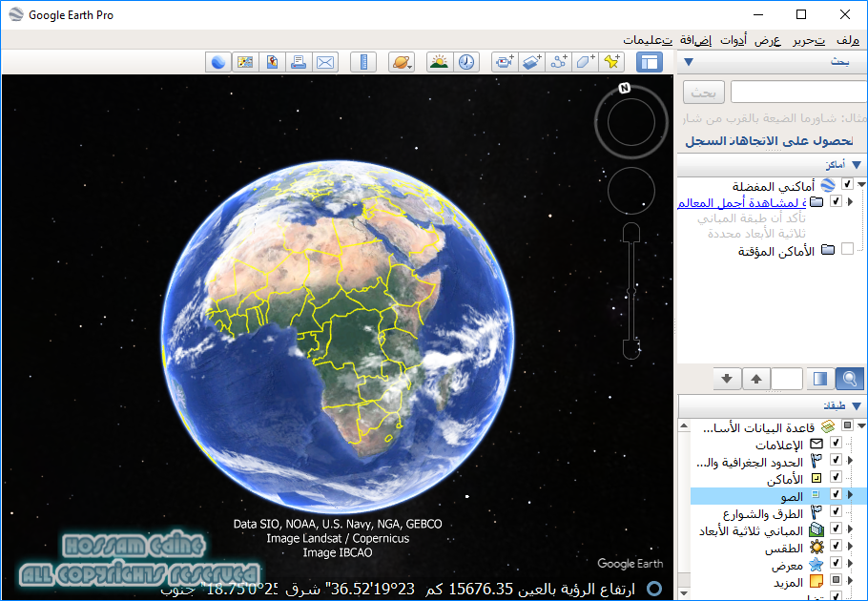The image size is (868, 601).
Task: Toggle the معرض layer checkbox
Action: [x=836, y=563]
